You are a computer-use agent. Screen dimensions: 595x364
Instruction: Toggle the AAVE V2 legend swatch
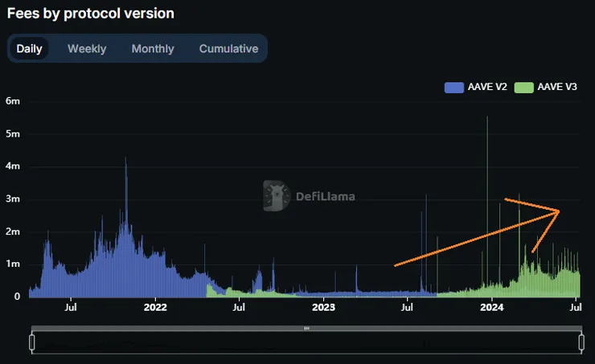[x=453, y=88]
